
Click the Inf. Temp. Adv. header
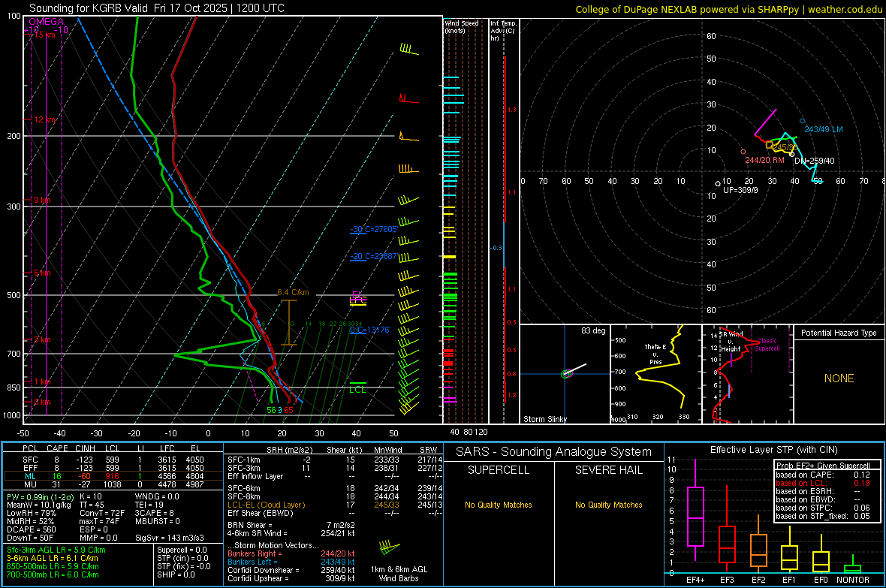[503, 31]
